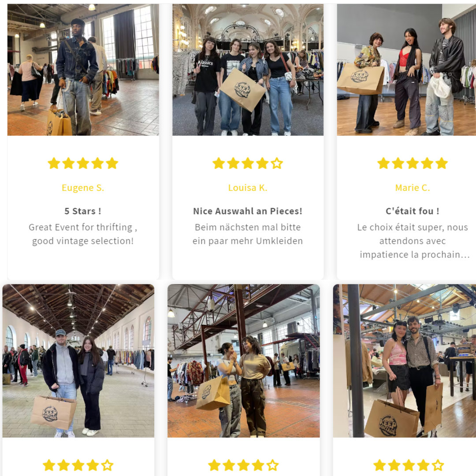Click the empty fifth star in Louisa K. rating
The image size is (476, 476).
click(x=277, y=164)
